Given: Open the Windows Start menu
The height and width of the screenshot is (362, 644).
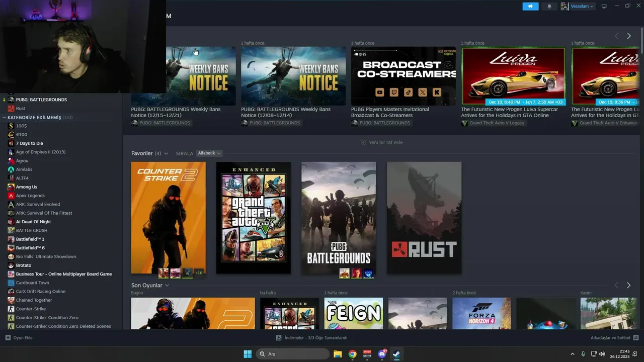Looking at the screenshot, I should [x=248, y=354].
